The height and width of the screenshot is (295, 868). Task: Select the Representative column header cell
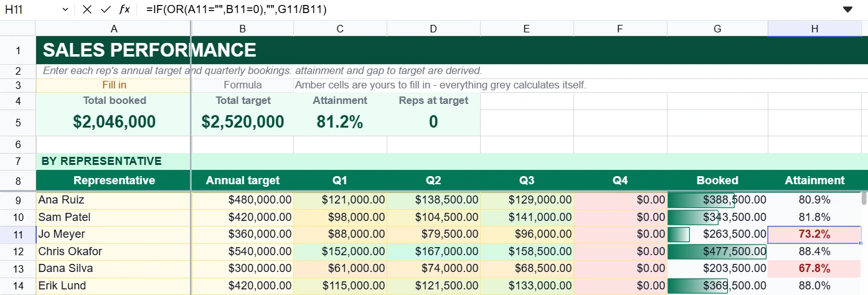coord(114,180)
